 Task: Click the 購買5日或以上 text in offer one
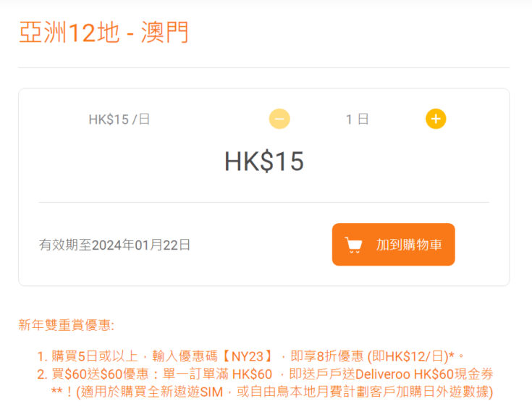pyautogui.click(x=95, y=356)
